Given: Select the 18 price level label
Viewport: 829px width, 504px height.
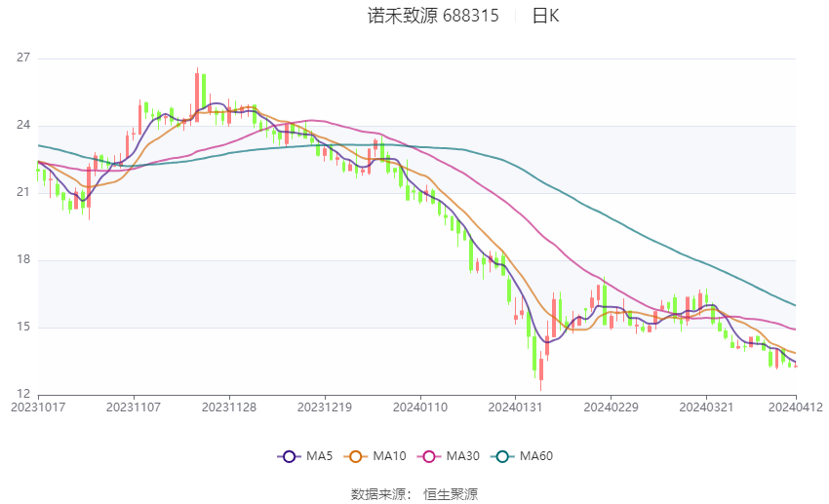Looking at the screenshot, I should tap(24, 260).
